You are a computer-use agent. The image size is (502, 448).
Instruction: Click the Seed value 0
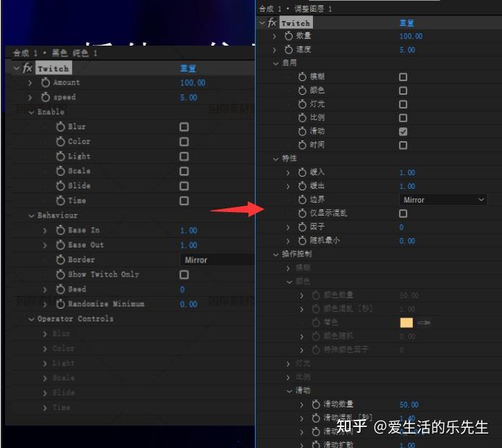(x=182, y=289)
